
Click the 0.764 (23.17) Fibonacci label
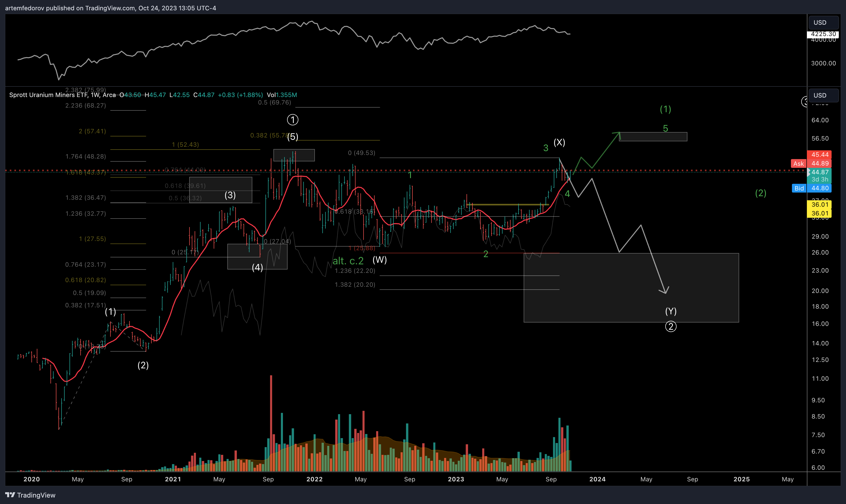coord(85,265)
